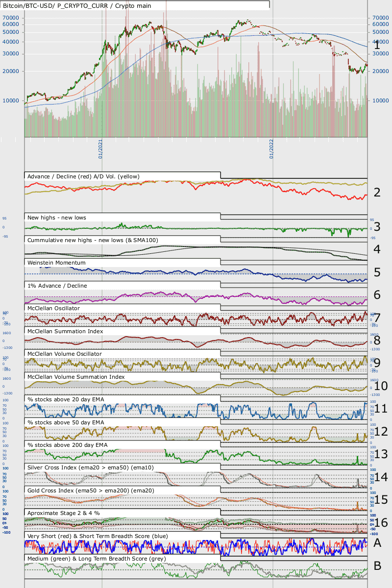392x588 pixels.
Task: Click the McClellan Volume Oscillator title
Action: point(65,354)
